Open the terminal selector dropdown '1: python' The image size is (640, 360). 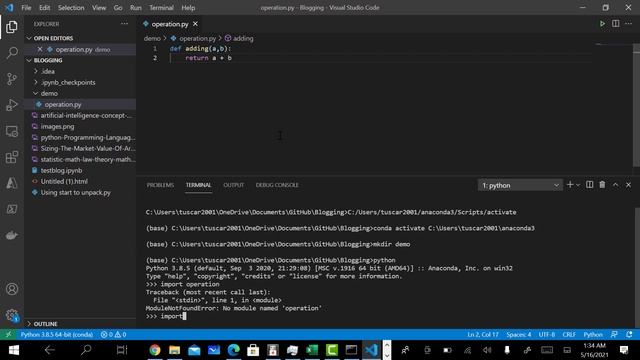click(x=520, y=185)
